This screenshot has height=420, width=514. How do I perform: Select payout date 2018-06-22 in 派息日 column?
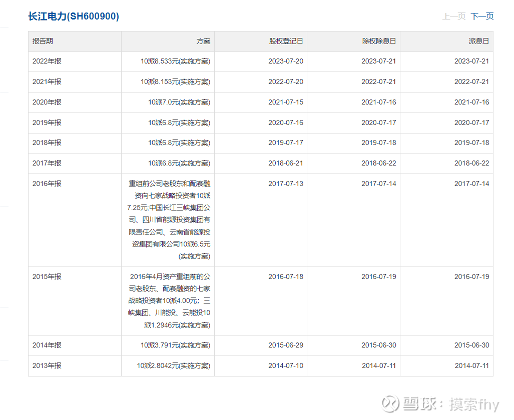[x=472, y=163]
